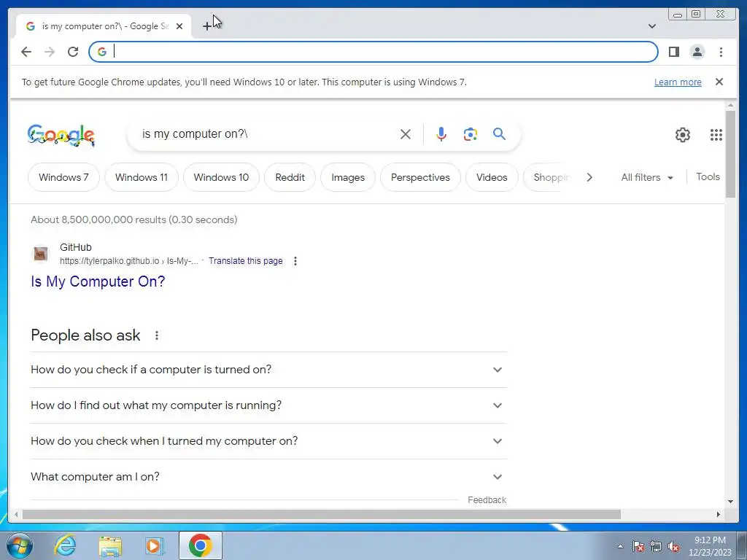Click the Google logo
The height and width of the screenshot is (560, 747).
tap(61, 135)
